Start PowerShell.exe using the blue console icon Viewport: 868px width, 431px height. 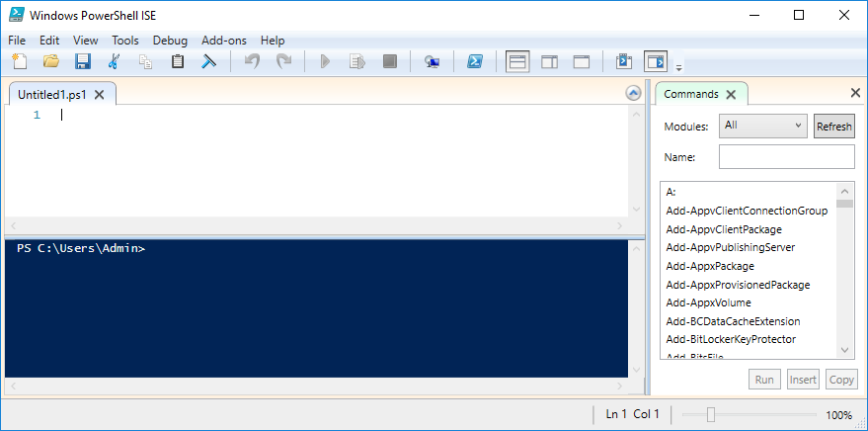pos(474,61)
